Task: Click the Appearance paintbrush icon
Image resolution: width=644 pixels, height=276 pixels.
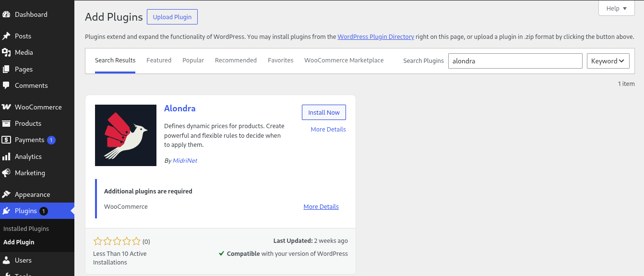Action: (x=6, y=194)
